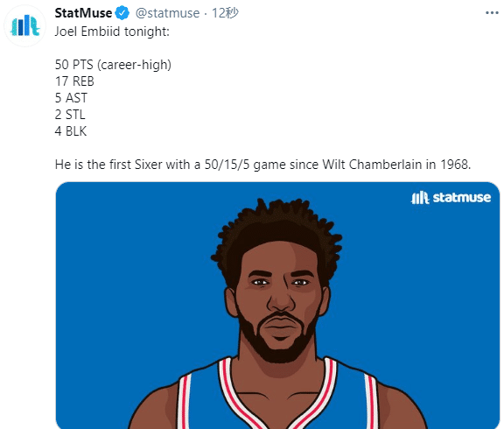Click the 'Joel Embiid tonight:' text line

112,32
